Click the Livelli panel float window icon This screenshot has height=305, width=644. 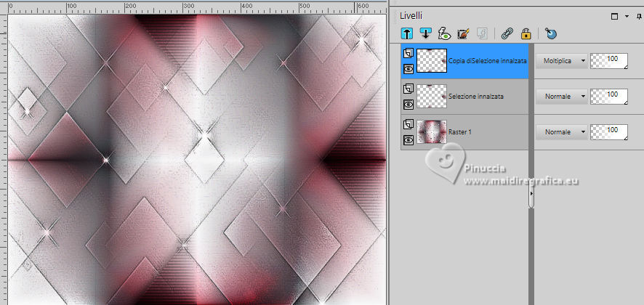tap(614, 17)
